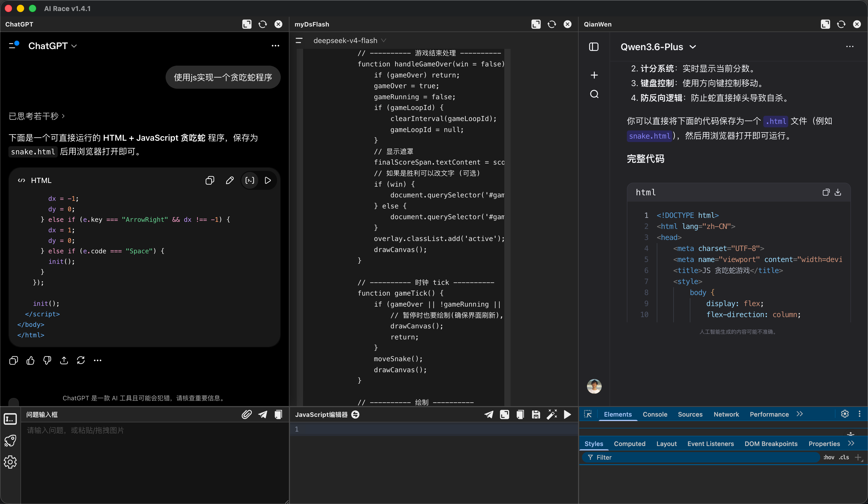Switch to the Console tab
The height and width of the screenshot is (504, 868).
coord(655,414)
